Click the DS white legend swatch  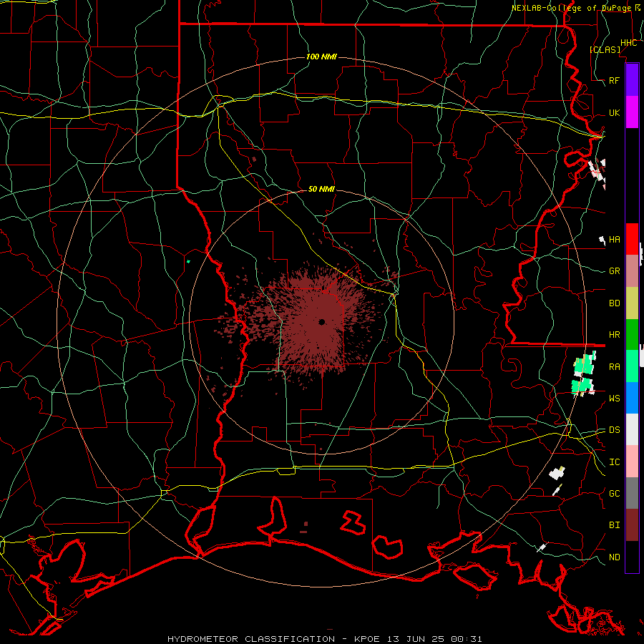(632, 429)
